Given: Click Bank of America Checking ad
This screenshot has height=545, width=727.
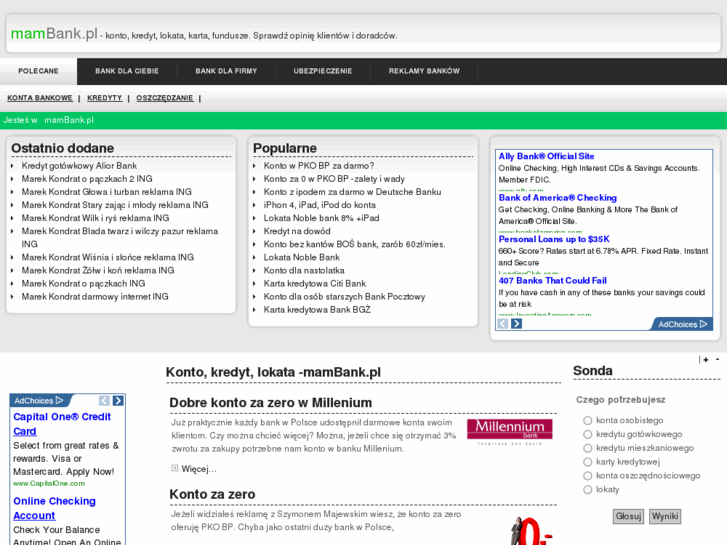Looking at the screenshot, I should (x=557, y=198).
